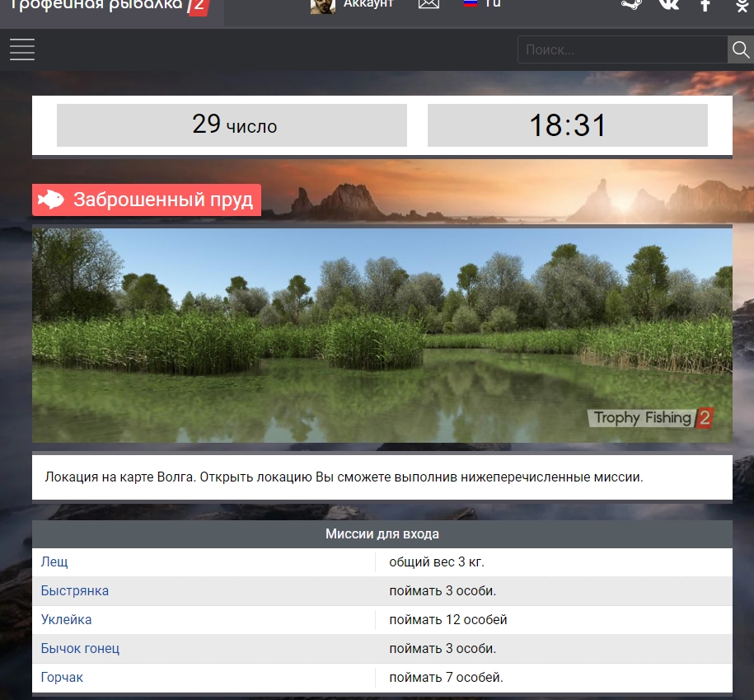
Task: Click the Заброшенный пруд location image
Action: point(382,335)
